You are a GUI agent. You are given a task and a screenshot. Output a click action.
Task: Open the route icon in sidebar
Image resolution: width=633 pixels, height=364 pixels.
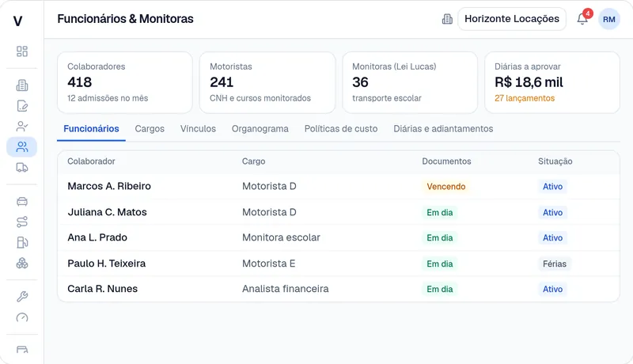pyautogui.click(x=22, y=222)
